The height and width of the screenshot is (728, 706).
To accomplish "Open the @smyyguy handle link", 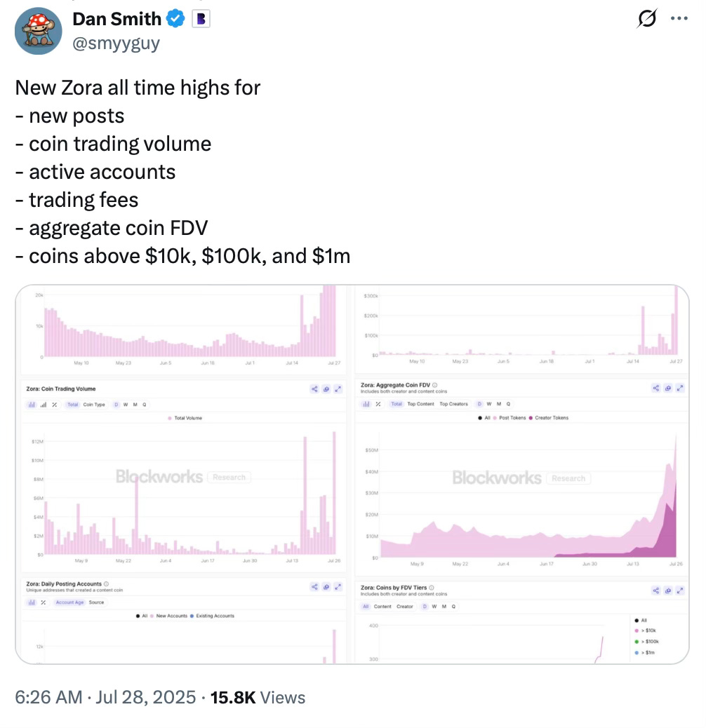I will click(116, 43).
